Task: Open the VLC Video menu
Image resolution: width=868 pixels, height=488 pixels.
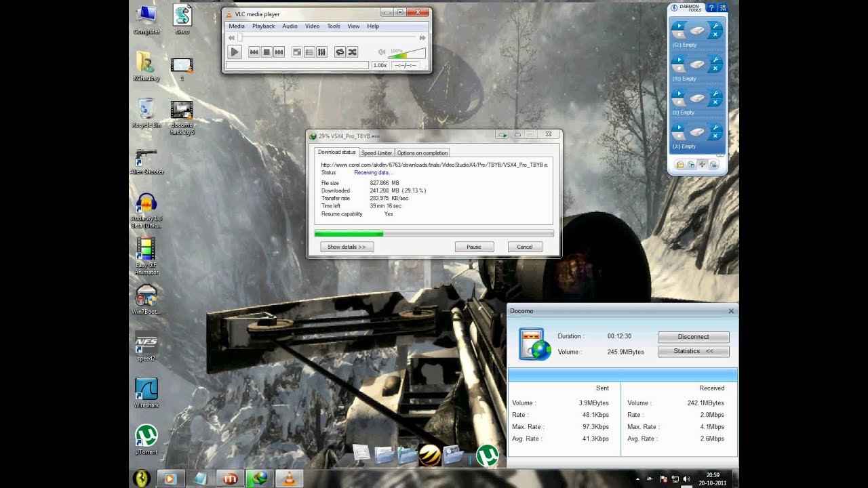Action: coord(312,26)
